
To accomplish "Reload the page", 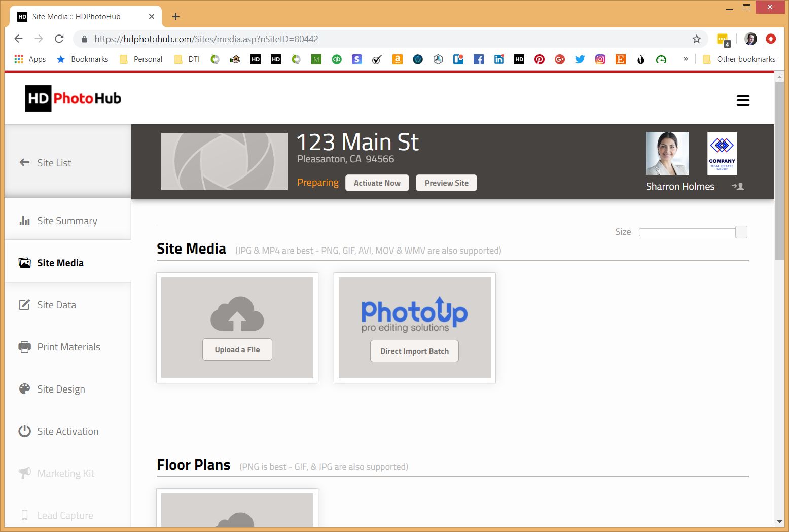I will pos(59,39).
